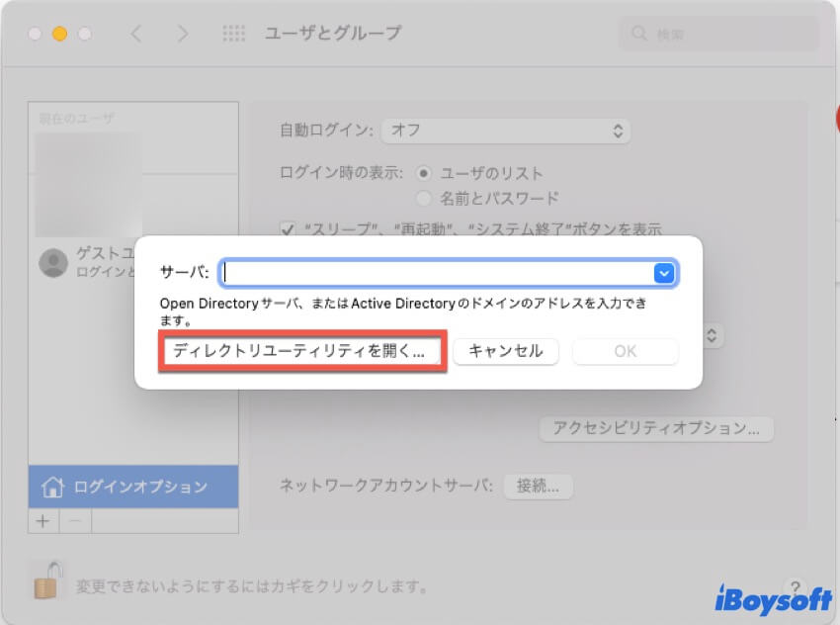Select the guest user avatar
840x625 pixels.
pyautogui.click(x=52, y=262)
